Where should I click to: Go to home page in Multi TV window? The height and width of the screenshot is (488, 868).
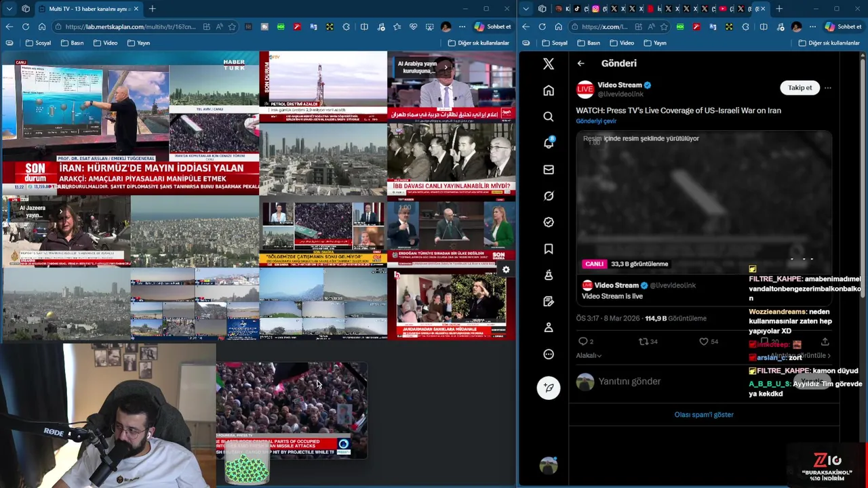[42, 26]
